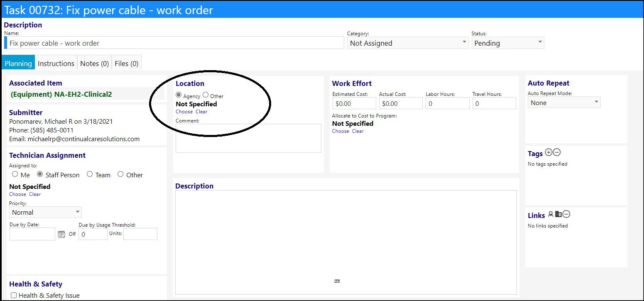Click the small table icon in Description area

point(337,281)
